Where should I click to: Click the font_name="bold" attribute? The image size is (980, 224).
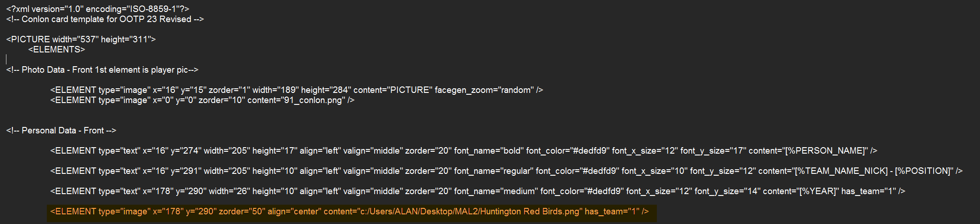pos(487,151)
